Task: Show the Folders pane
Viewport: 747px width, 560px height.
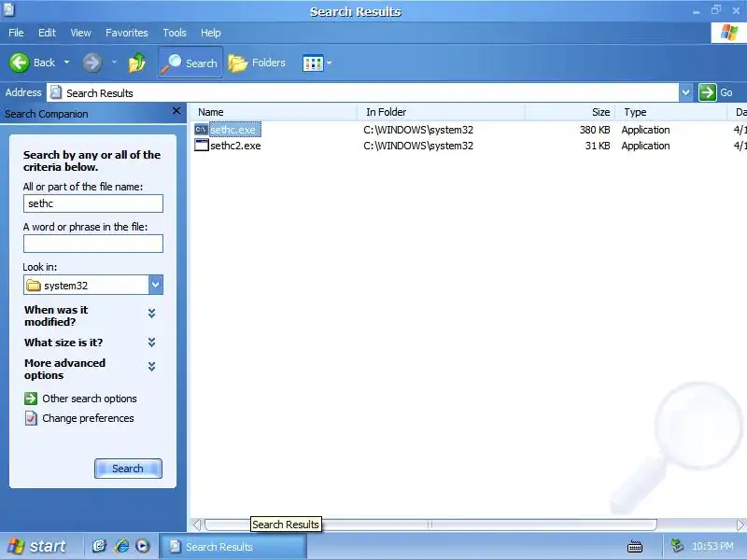Action: point(258,63)
